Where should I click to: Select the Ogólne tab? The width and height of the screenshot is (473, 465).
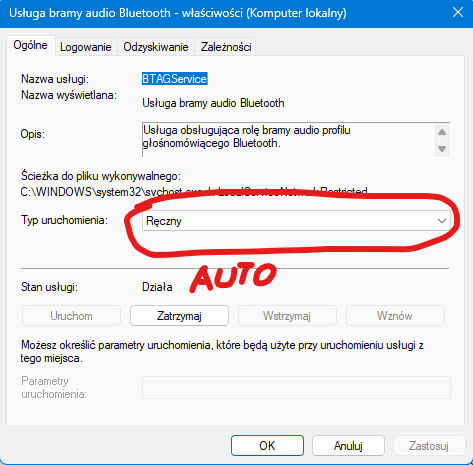pyautogui.click(x=30, y=45)
